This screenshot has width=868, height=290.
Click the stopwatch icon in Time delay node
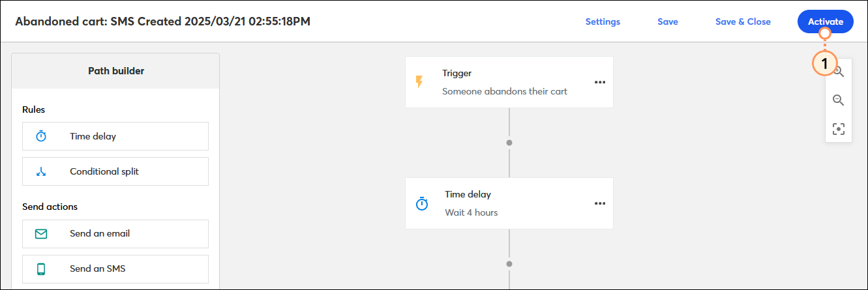422,203
